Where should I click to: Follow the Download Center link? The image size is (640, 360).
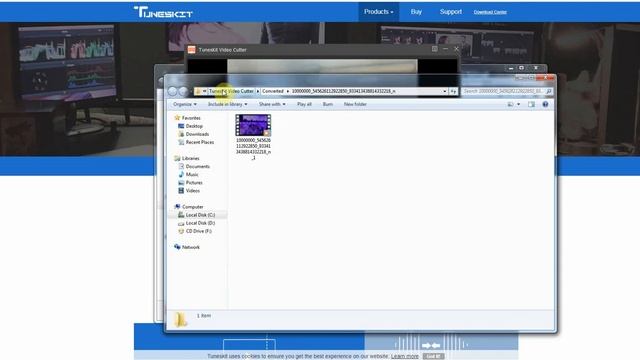tap(490, 12)
